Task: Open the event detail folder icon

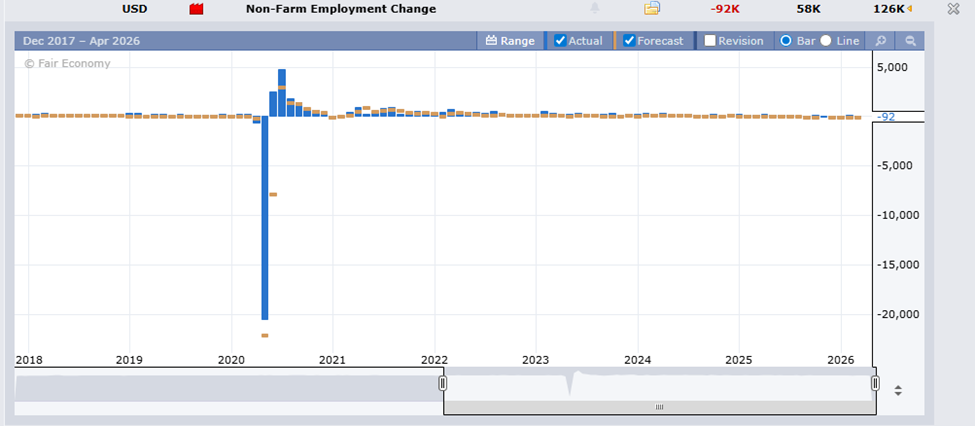Action: tap(652, 9)
